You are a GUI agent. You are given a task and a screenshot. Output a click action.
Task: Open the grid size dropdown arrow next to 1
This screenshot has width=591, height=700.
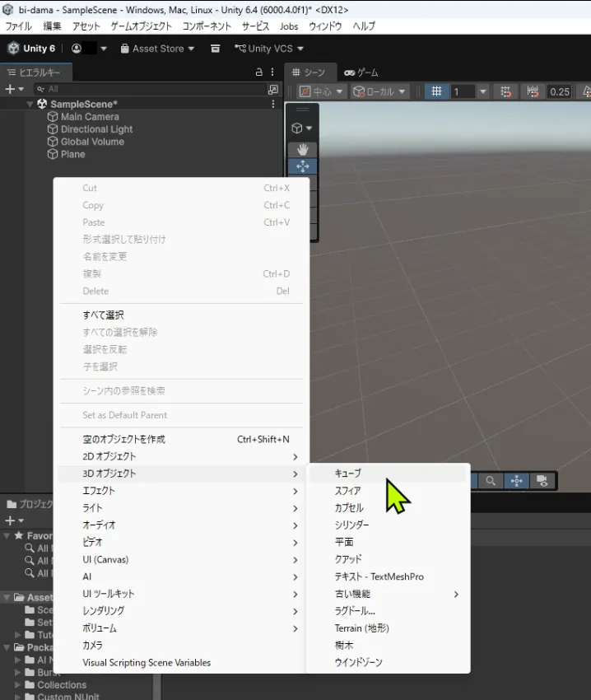click(x=482, y=91)
